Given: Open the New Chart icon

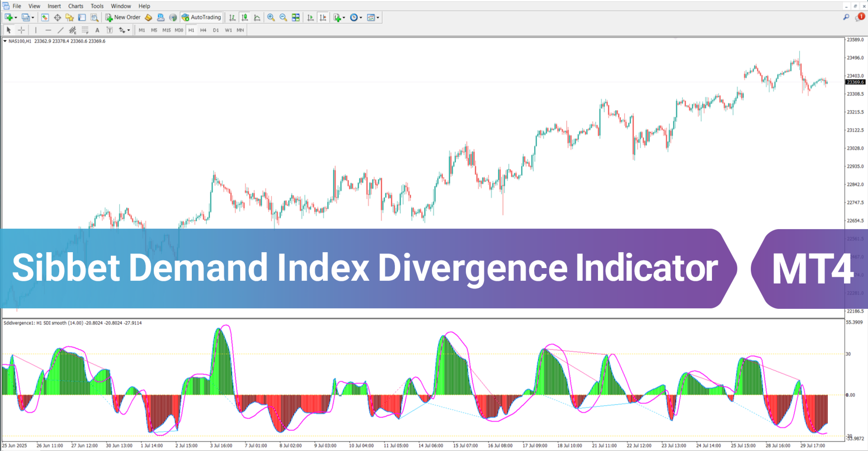Looking at the screenshot, I should 8,18.
